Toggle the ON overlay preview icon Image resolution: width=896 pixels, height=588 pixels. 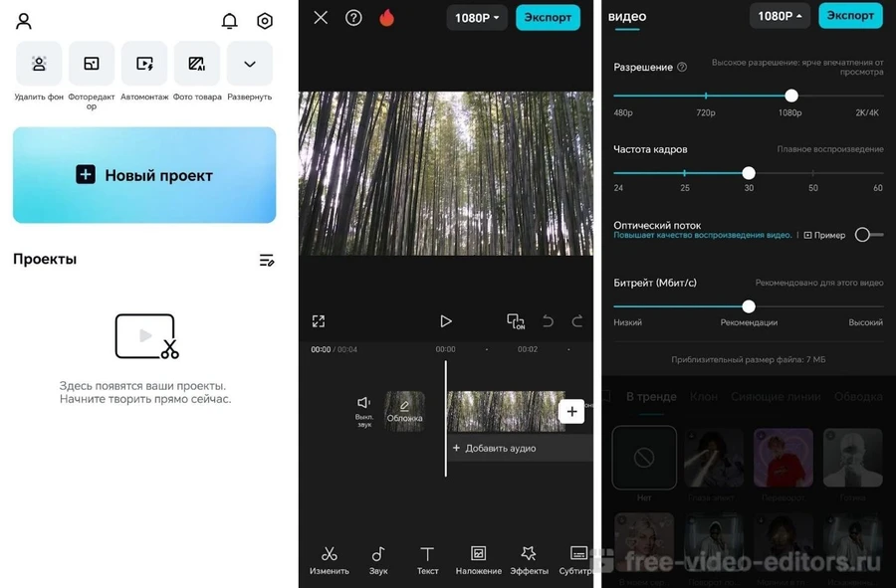click(x=515, y=321)
